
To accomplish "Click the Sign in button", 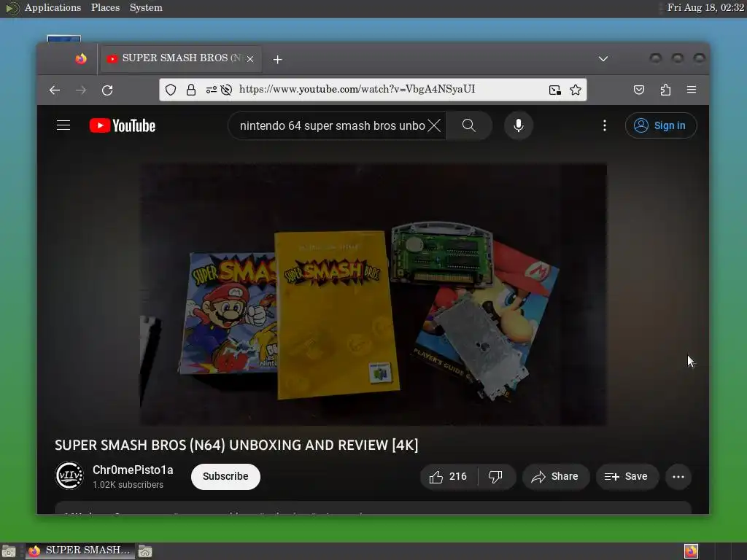I will [x=661, y=125].
